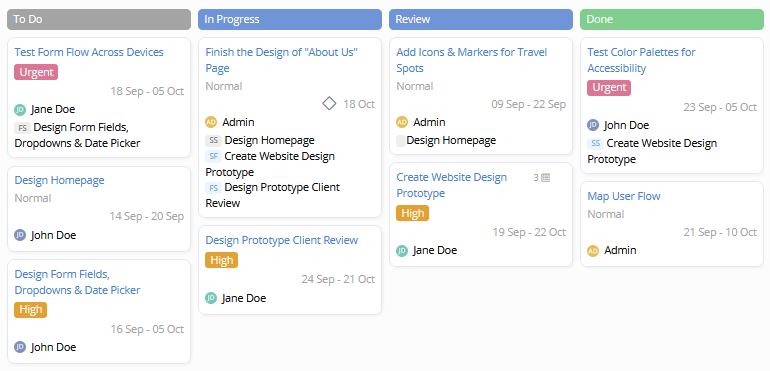This screenshot has height=371, width=770.
Task: Select the Done column header
Action: [672, 19]
